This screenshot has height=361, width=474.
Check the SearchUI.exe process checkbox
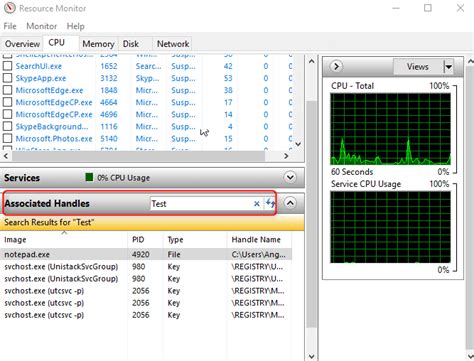(7, 66)
